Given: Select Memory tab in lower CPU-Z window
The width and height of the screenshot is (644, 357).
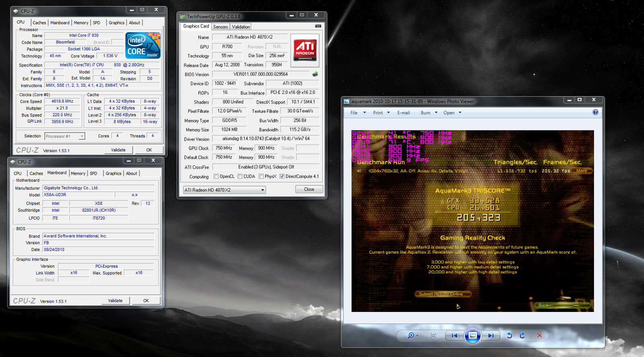Looking at the screenshot, I should coord(78,173).
